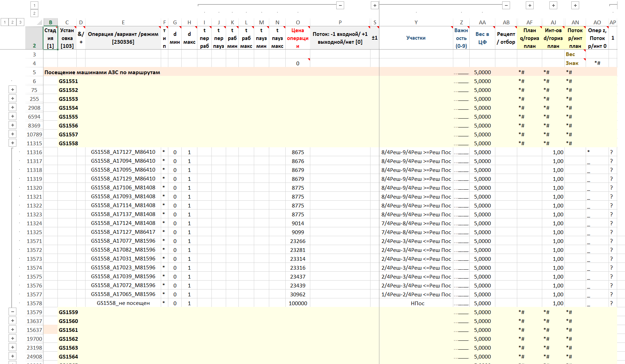Screen dimensions: 625x364
Task: Switch to row outline level 1
Action: [5, 22]
